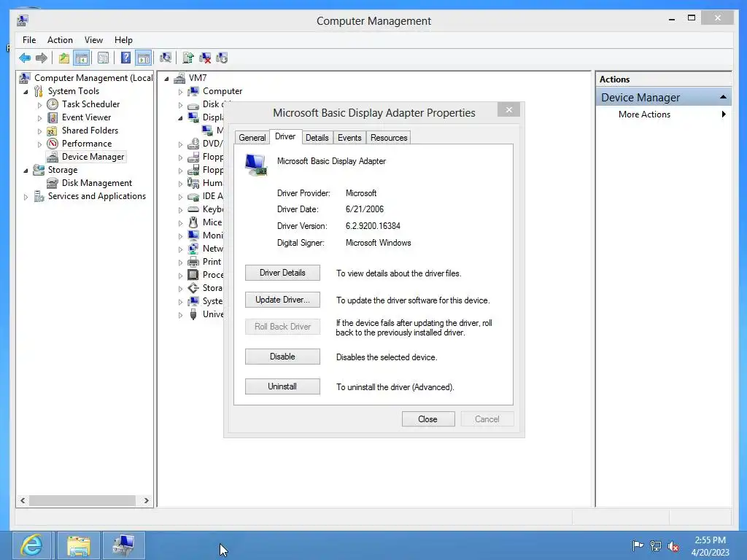747x560 pixels.
Task: Select Disk Management under Storage
Action: pyautogui.click(x=97, y=183)
